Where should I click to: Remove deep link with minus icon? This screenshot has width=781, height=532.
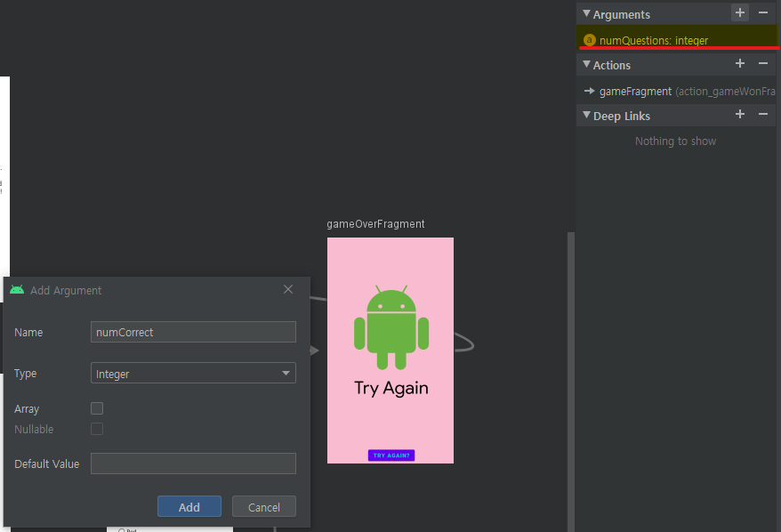pyautogui.click(x=762, y=114)
